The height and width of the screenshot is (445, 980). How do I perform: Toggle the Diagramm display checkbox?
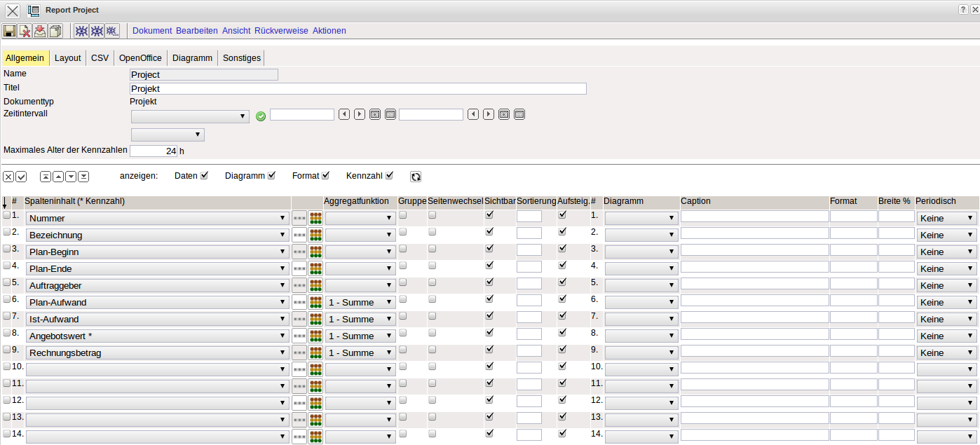[x=272, y=175]
